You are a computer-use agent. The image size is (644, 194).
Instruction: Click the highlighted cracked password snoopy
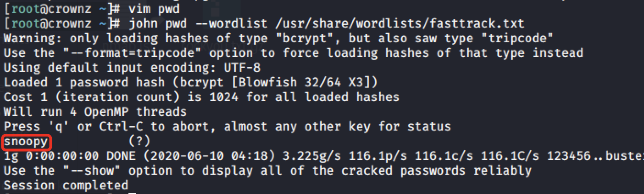click(26, 142)
